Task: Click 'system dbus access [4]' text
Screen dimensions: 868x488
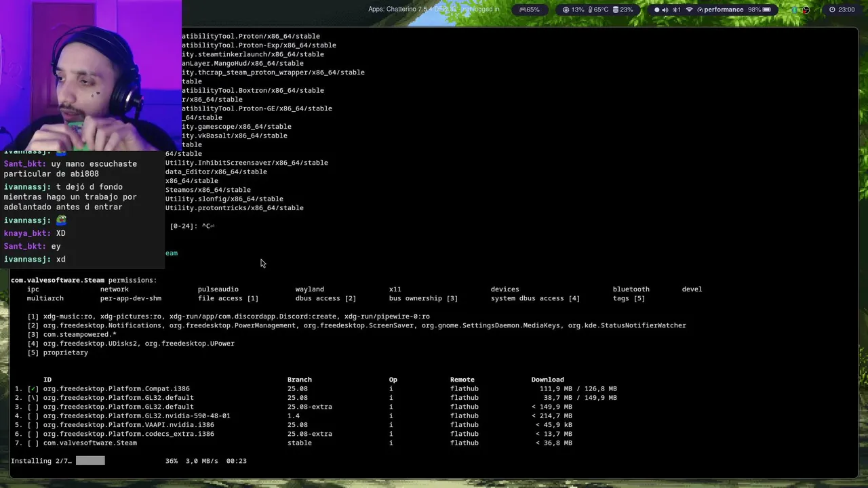Action: pos(535,298)
